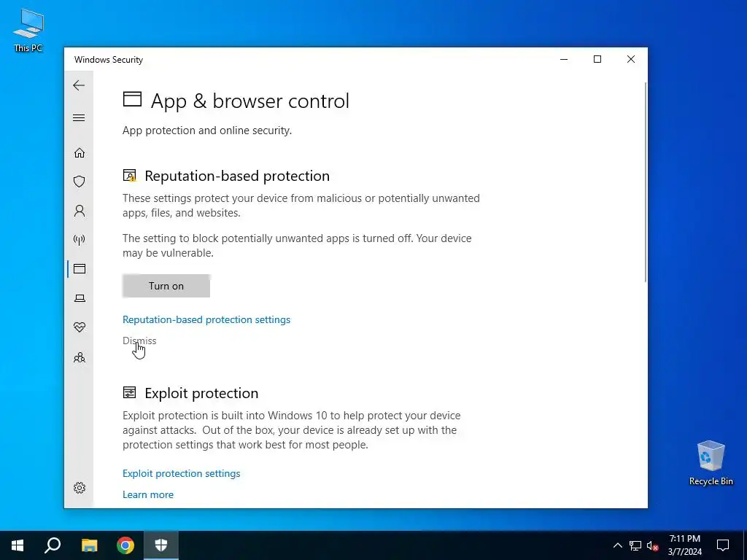The width and height of the screenshot is (747, 560).
Task: Open the hamburger navigation menu
Action: click(x=79, y=117)
